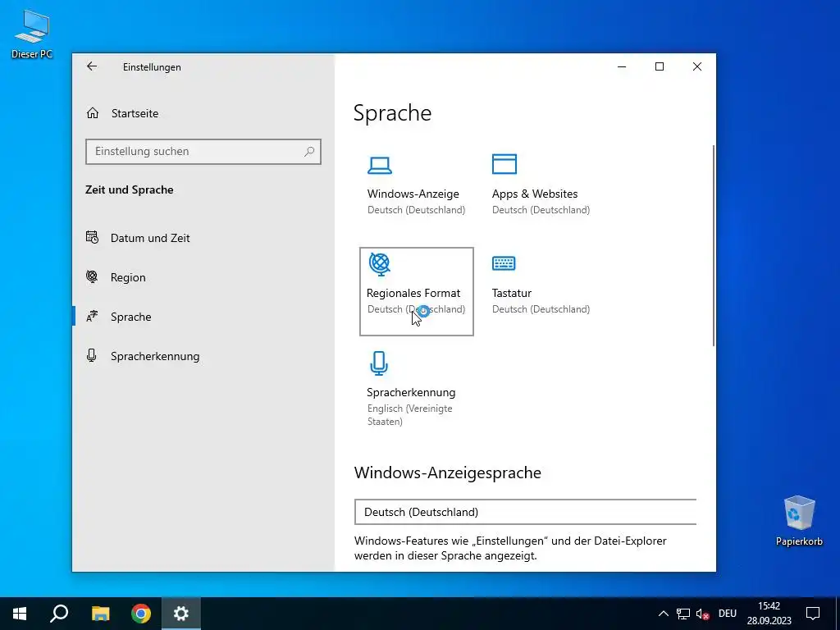Click the Regionales Format globe icon

pos(379,264)
